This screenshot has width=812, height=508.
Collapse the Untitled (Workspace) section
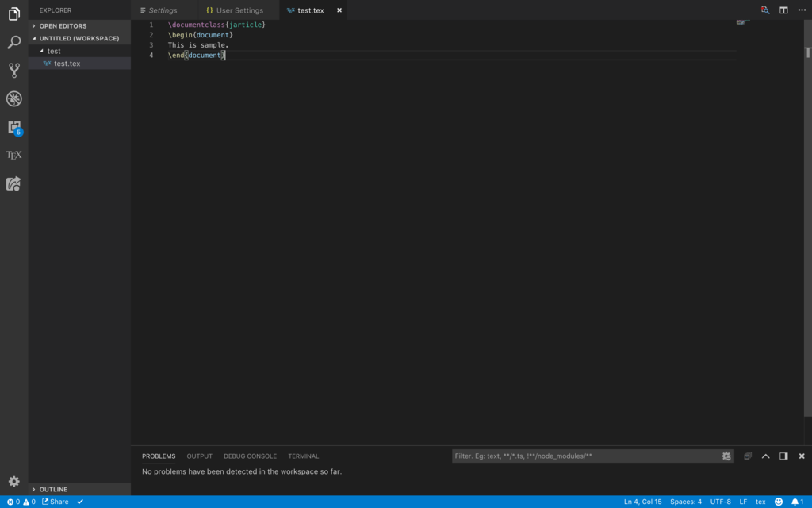[x=79, y=38]
